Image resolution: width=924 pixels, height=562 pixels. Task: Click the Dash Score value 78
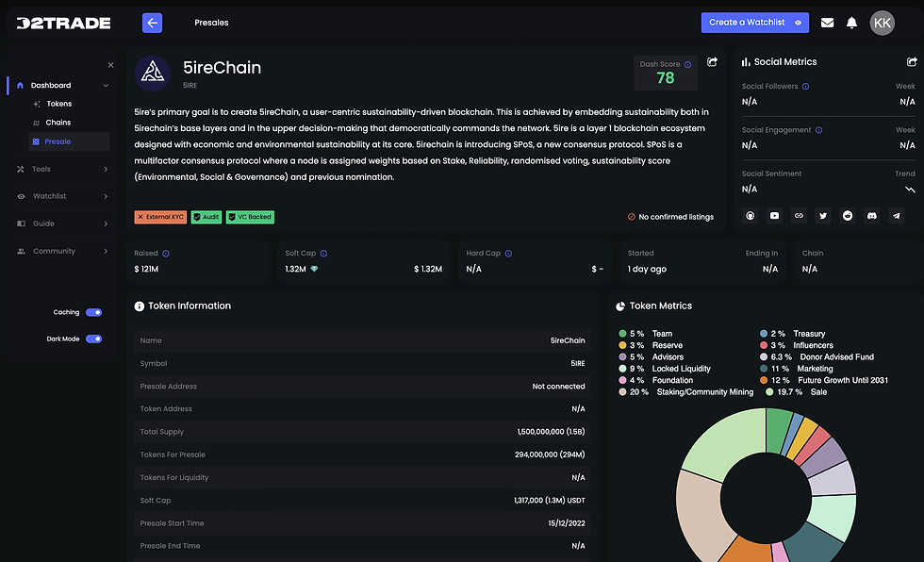(666, 77)
